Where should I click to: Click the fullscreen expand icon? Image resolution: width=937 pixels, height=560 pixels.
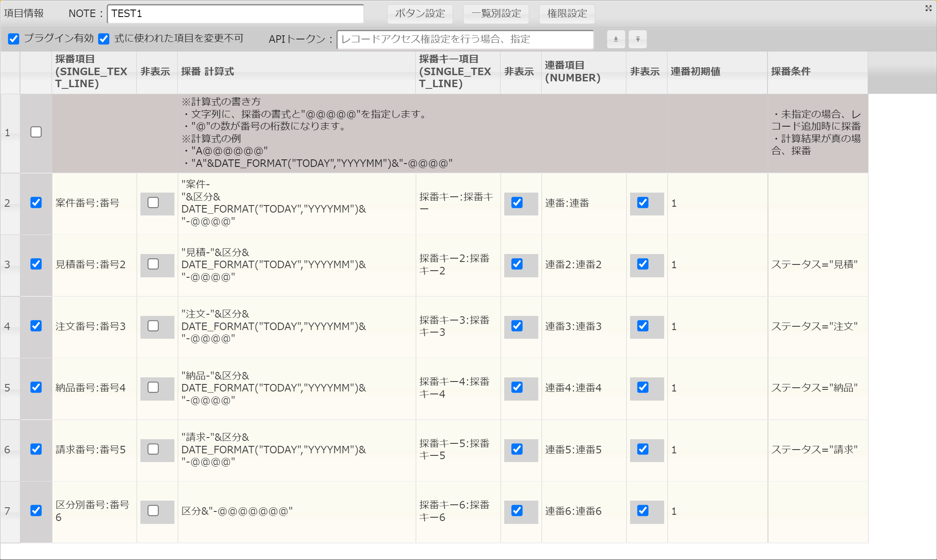[x=928, y=8]
